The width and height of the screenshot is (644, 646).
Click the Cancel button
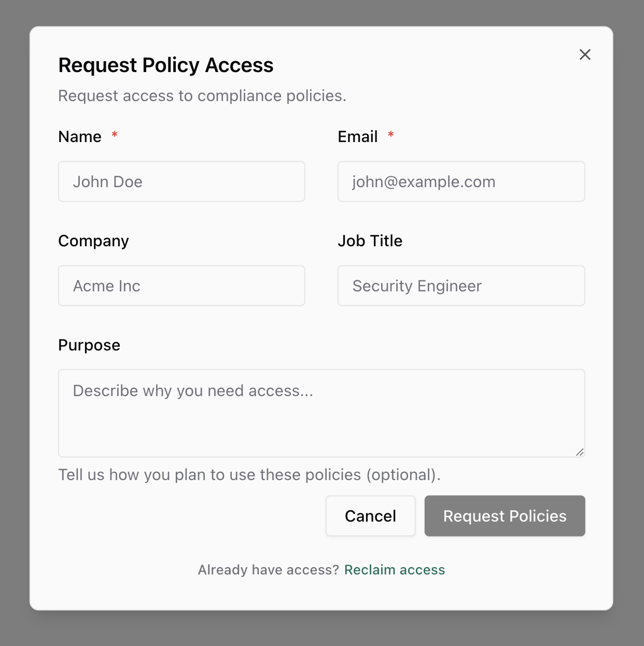click(x=370, y=515)
